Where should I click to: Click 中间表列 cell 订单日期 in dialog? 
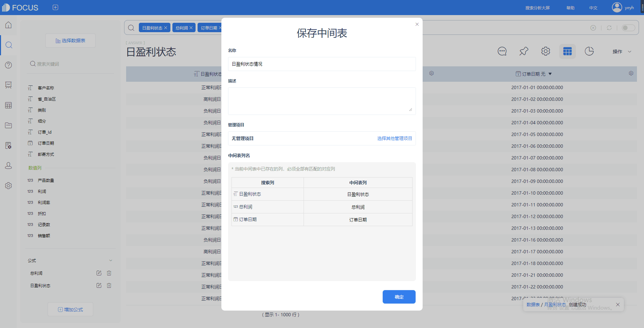pyautogui.click(x=358, y=220)
